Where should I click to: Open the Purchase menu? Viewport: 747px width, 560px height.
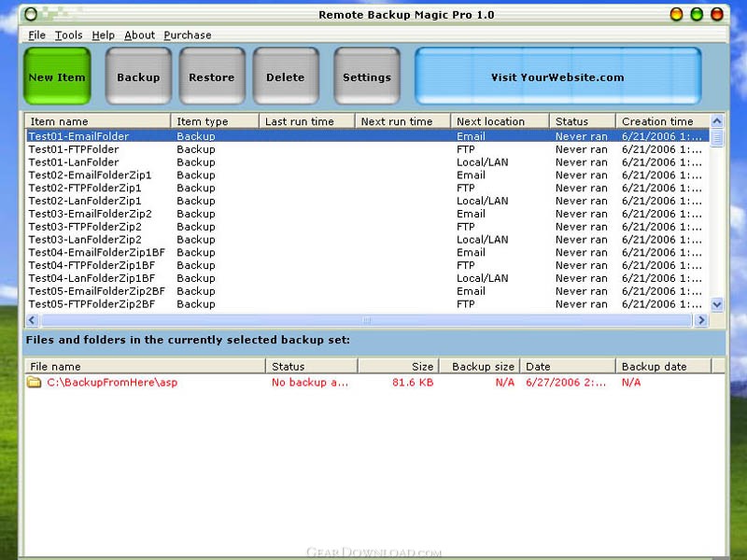pyautogui.click(x=188, y=35)
